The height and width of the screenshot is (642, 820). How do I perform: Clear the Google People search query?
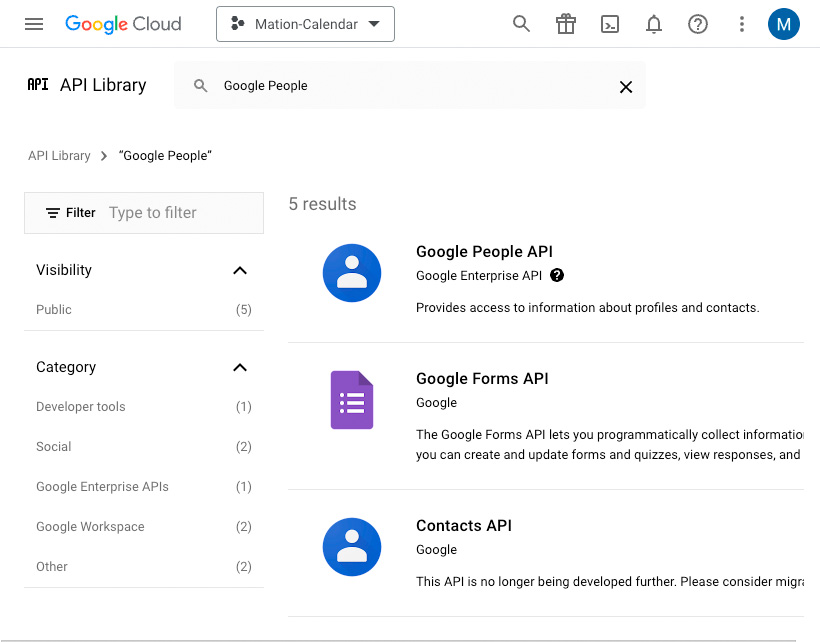pyautogui.click(x=626, y=87)
